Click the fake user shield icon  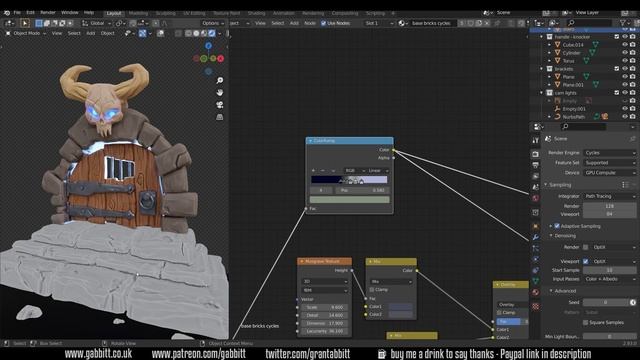(x=471, y=23)
